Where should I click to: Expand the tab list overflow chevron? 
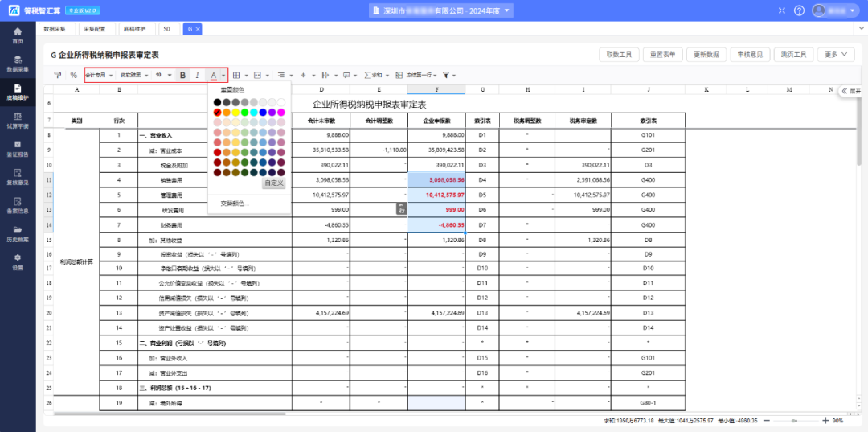pyautogui.click(x=861, y=29)
